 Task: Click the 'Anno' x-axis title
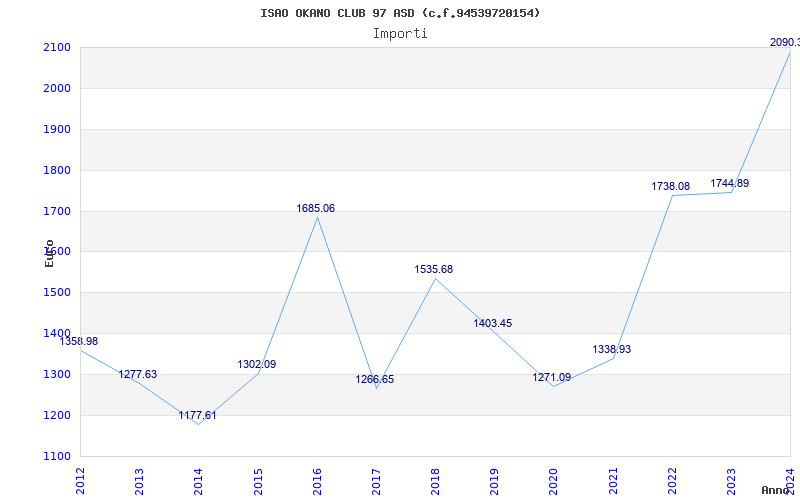click(x=774, y=490)
